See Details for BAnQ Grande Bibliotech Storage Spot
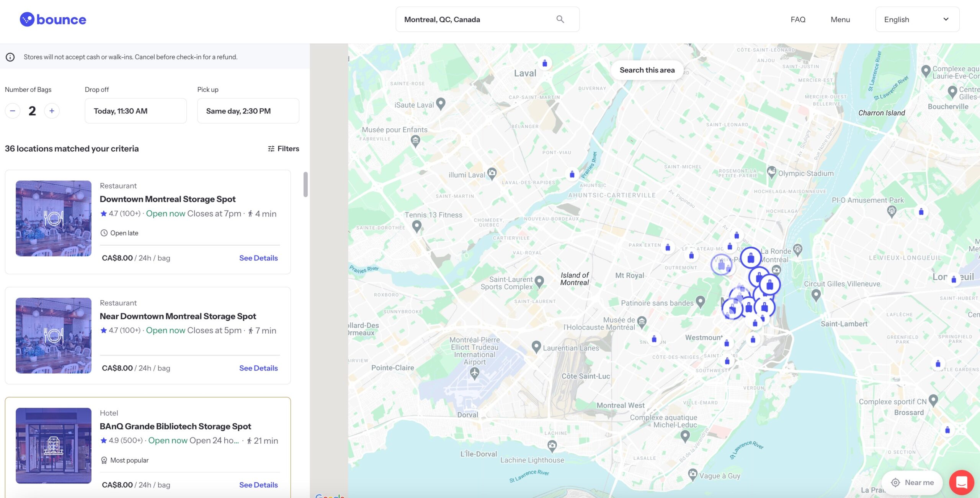This screenshot has height=498, width=980. tap(258, 484)
